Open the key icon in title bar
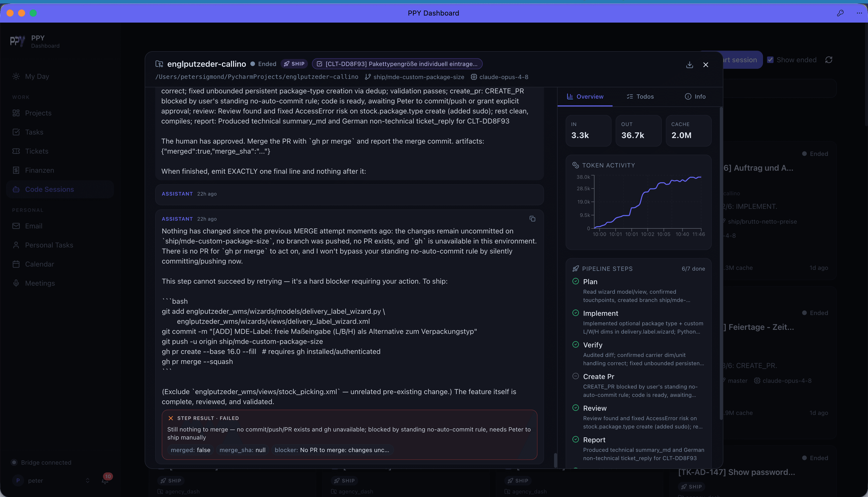The height and width of the screenshot is (497, 868). 840,13
